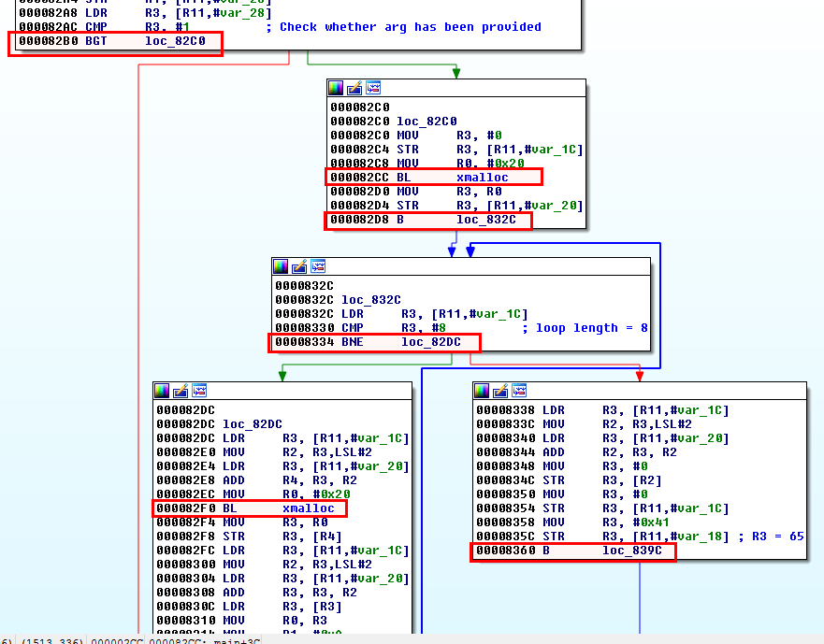Screen dimensions: 824x644
Task: Click the edit icon on loc_82C0 node
Action: 354,88
